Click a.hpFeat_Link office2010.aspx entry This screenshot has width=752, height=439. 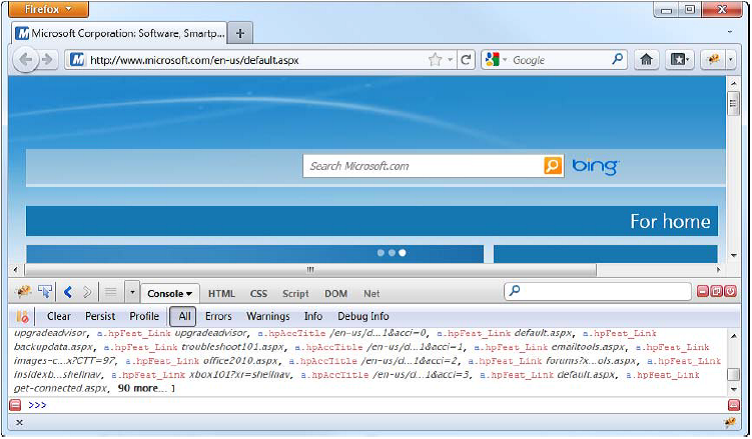pos(201,361)
